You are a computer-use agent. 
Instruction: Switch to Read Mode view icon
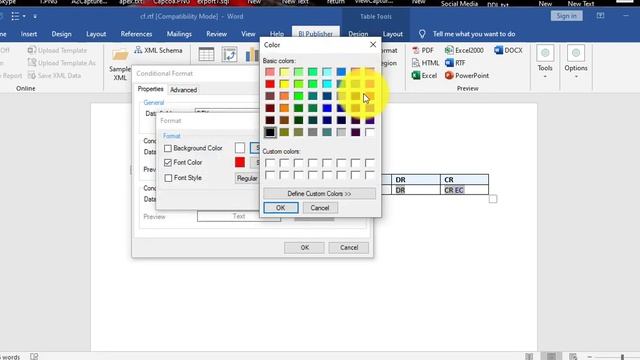529,356
